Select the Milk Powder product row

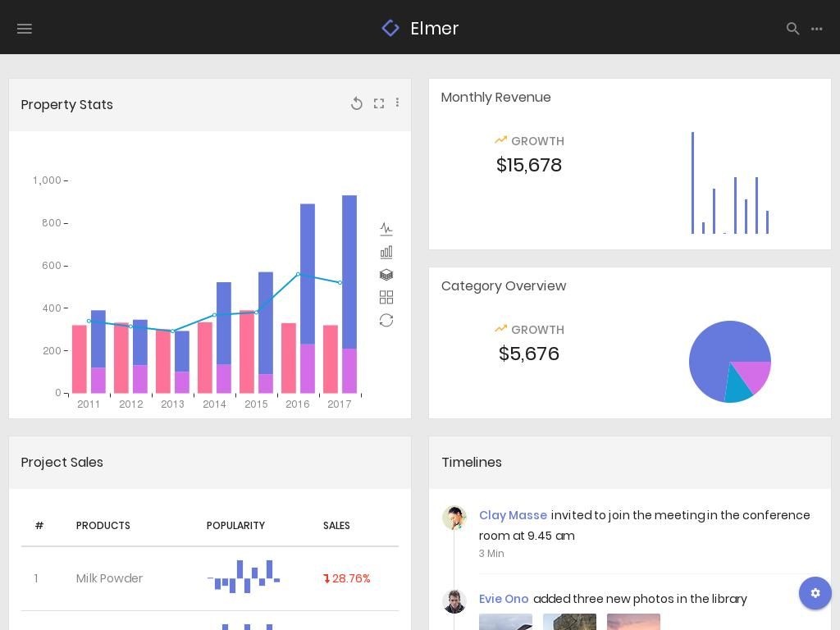(x=109, y=578)
